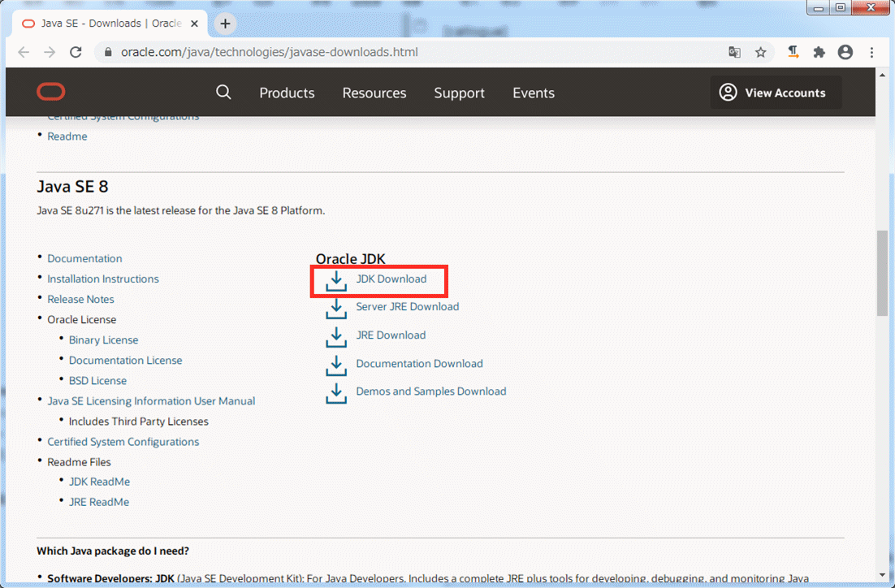
Task: Click the Oracle logo icon
Action: coord(51,92)
